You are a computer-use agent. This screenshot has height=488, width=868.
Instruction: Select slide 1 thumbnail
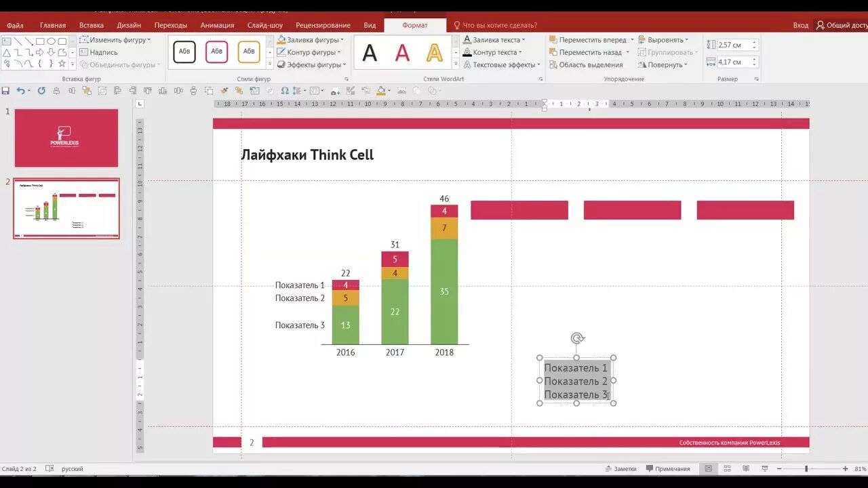point(66,138)
